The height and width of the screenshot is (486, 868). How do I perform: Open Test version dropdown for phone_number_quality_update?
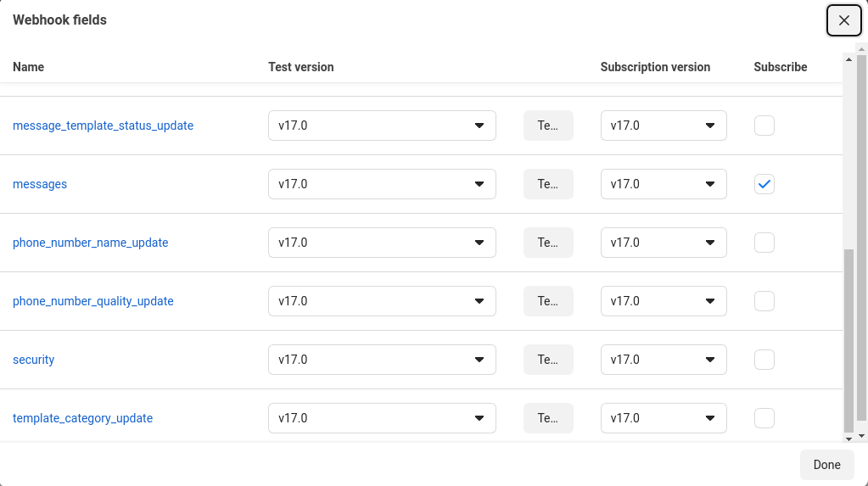[x=382, y=301]
